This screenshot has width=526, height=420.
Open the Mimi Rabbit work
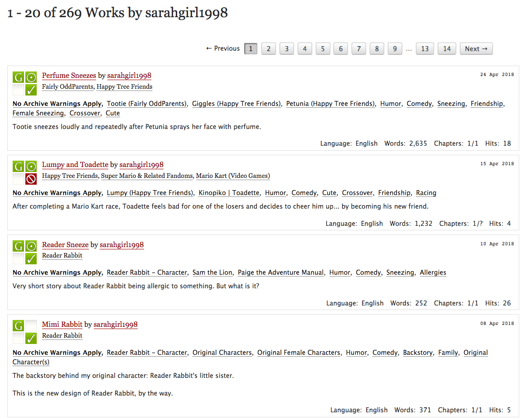(x=62, y=324)
